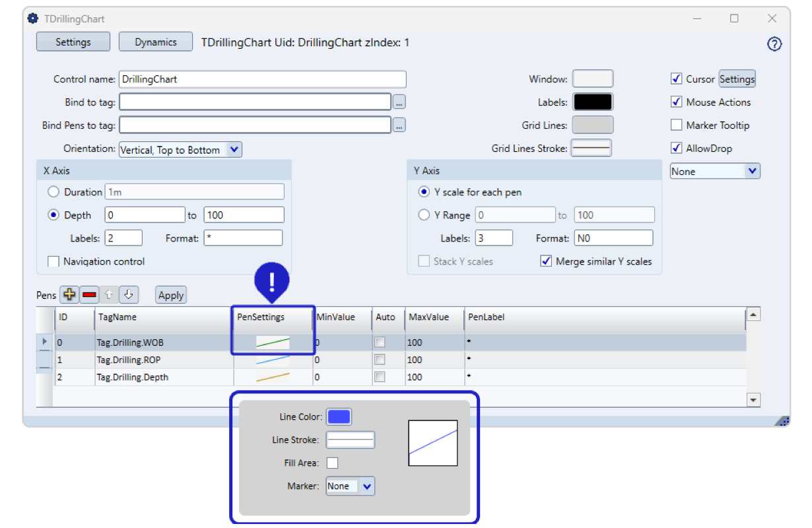This screenshot has width=812, height=528.
Task: Switch to the Dynamics tab
Action: pyautogui.click(x=156, y=42)
